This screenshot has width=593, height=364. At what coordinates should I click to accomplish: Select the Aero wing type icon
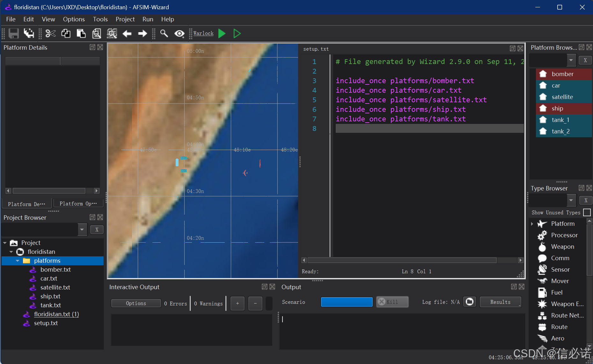(542, 339)
